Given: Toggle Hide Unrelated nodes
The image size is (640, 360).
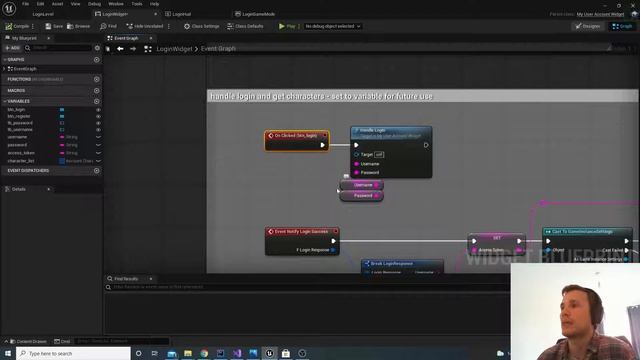Looking at the screenshot, I should pos(144,26).
